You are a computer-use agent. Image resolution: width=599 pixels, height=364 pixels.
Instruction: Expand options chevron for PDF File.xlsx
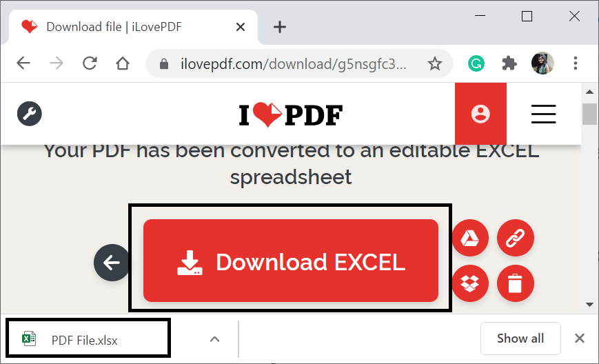[x=214, y=339]
